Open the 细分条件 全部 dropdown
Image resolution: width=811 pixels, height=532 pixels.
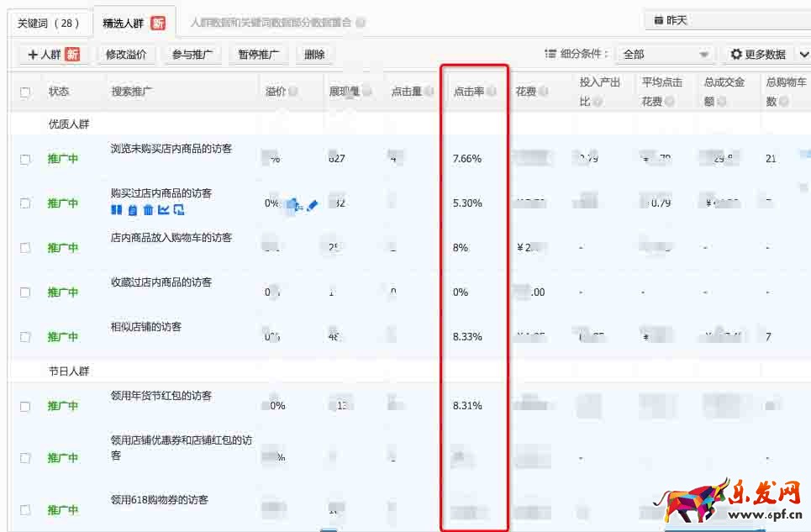[x=665, y=55]
